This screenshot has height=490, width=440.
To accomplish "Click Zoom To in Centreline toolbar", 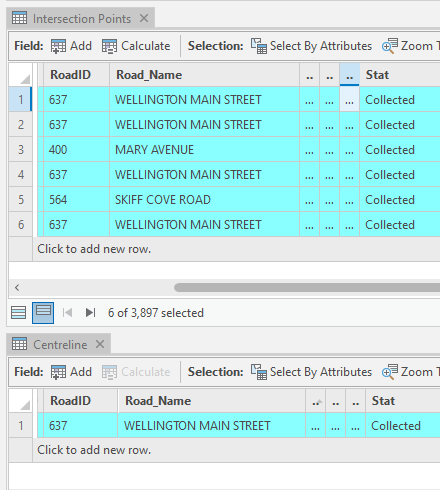I will [411, 372].
